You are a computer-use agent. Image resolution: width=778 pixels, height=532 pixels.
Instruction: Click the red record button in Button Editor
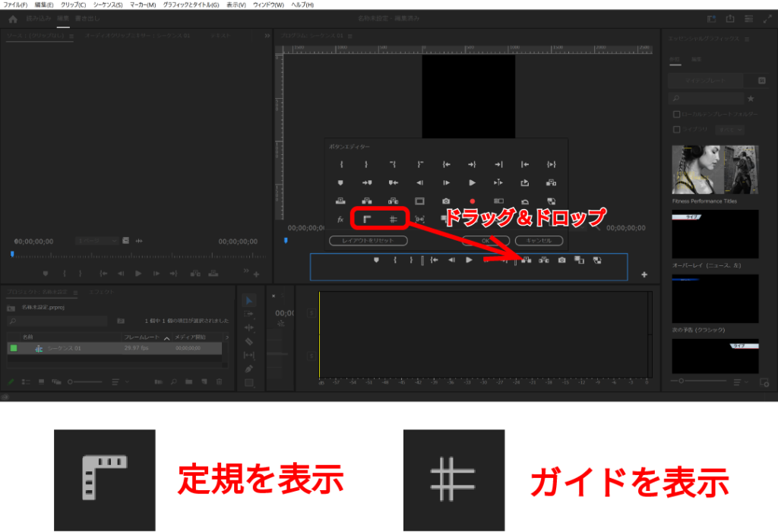(x=472, y=201)
